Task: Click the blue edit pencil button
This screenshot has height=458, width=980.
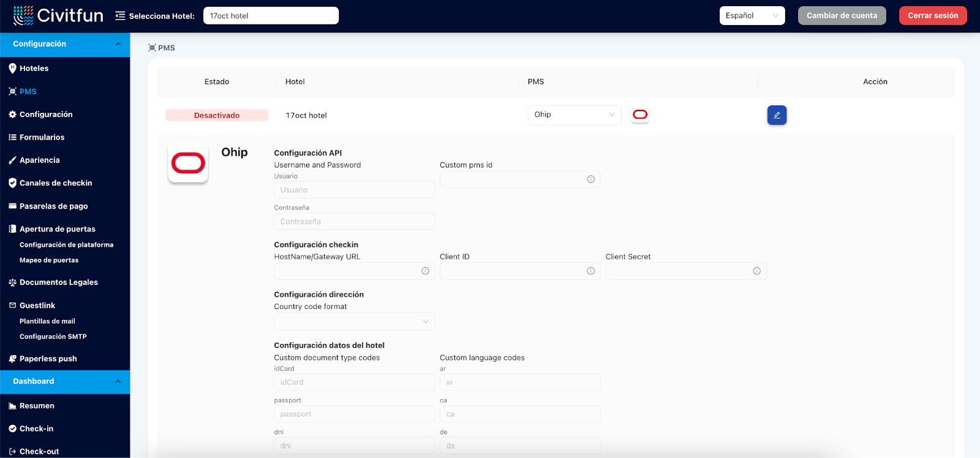Action: [x=777, y=115]
